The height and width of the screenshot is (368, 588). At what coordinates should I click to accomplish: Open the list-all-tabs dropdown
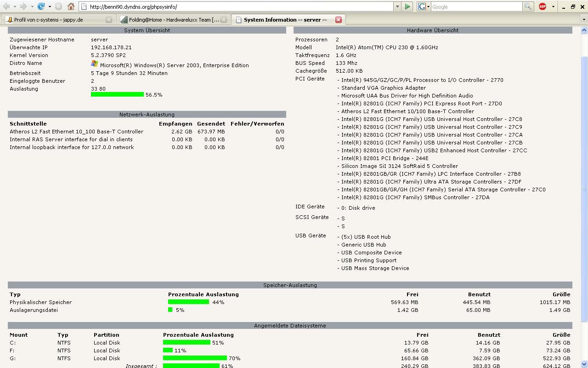[584, 20]
